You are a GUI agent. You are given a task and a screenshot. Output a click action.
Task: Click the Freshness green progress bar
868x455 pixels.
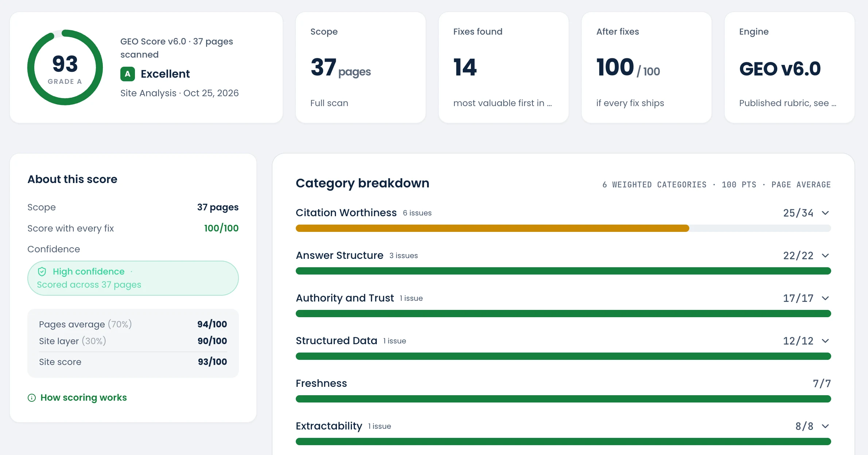coord(563,399)
